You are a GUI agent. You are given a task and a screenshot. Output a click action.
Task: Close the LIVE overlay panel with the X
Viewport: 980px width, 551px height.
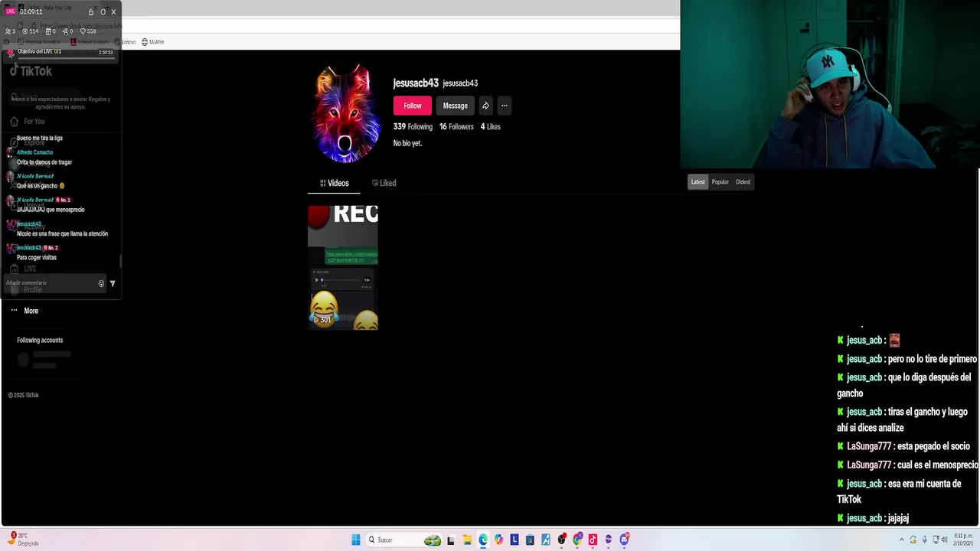pos(113,11)
